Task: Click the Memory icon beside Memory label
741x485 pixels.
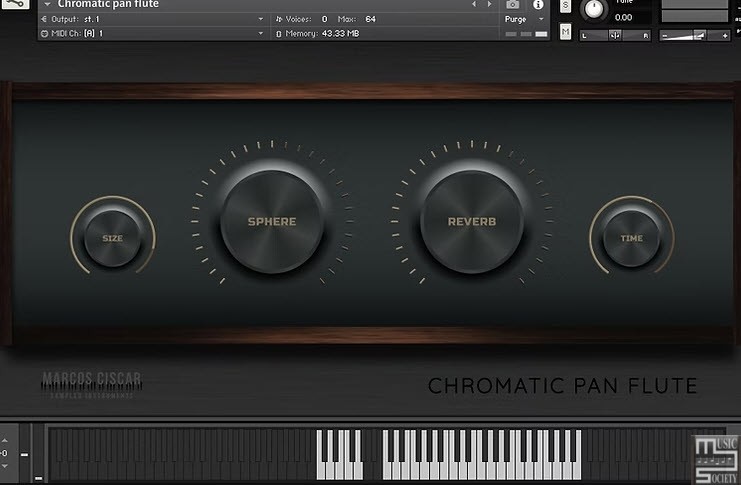Action: [279, 34]
